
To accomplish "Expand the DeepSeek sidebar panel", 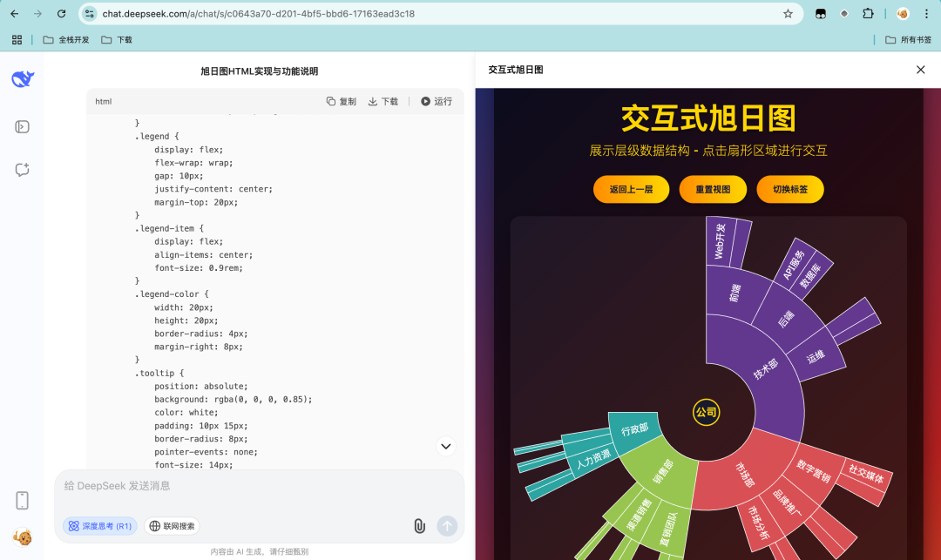I will point(22,126).
